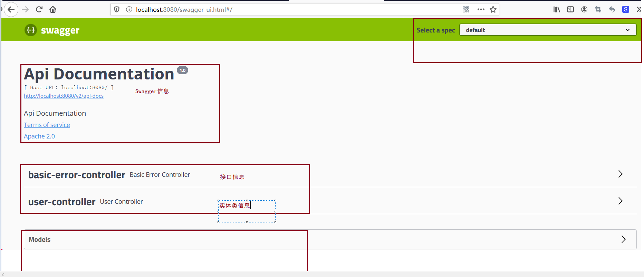
Task: Click the basic-error-controller heading
Action: pos(77,175)
